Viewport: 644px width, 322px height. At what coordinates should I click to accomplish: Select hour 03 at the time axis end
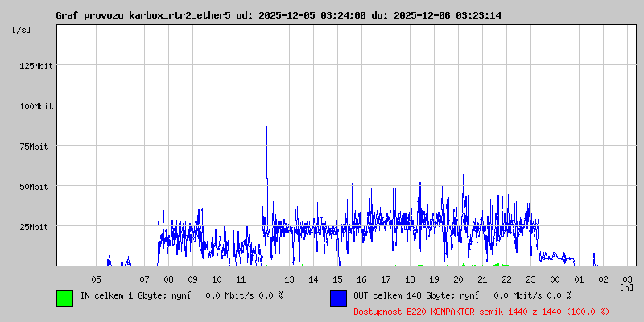[627, 279]
